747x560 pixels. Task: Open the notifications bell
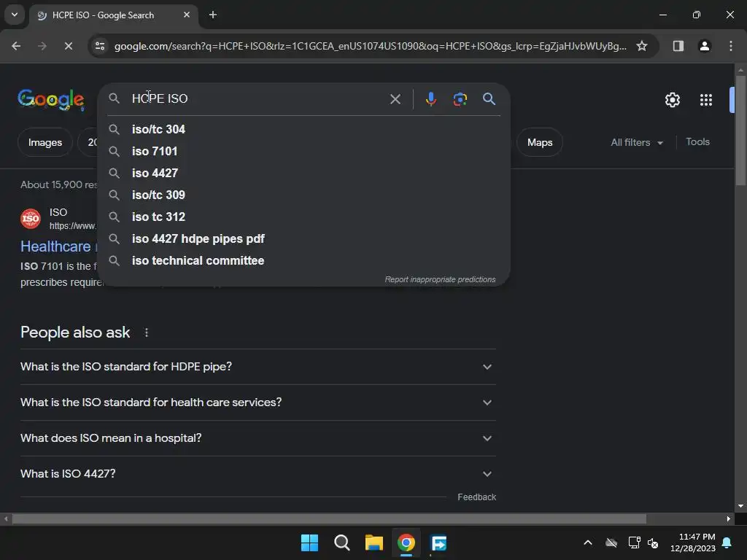(x=727, y=542)
